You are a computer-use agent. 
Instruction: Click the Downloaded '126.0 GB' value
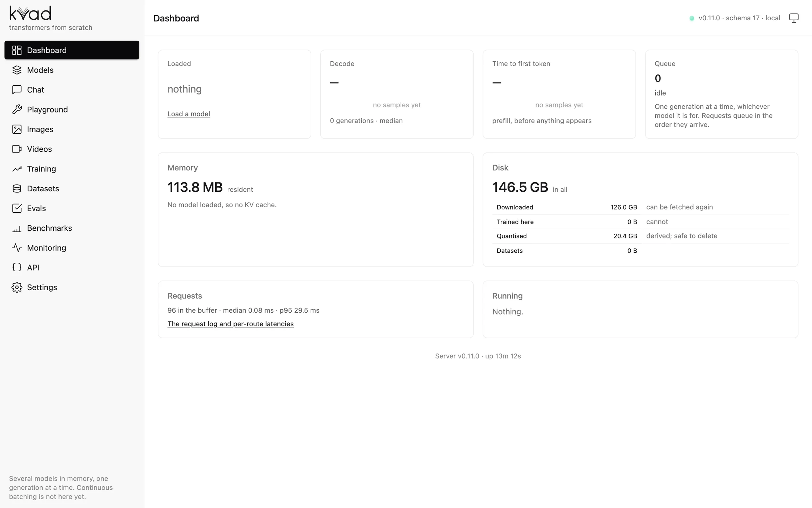(x=624, y=207)
